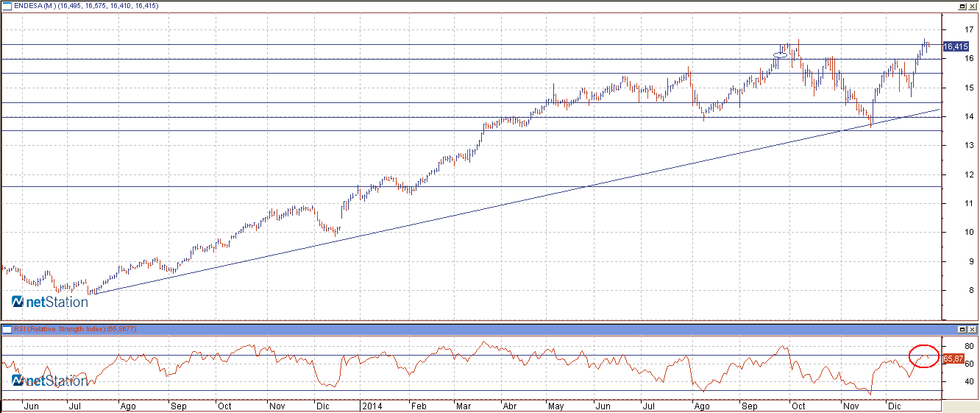Close the RSI indicator pane

(x=973, y=329)
